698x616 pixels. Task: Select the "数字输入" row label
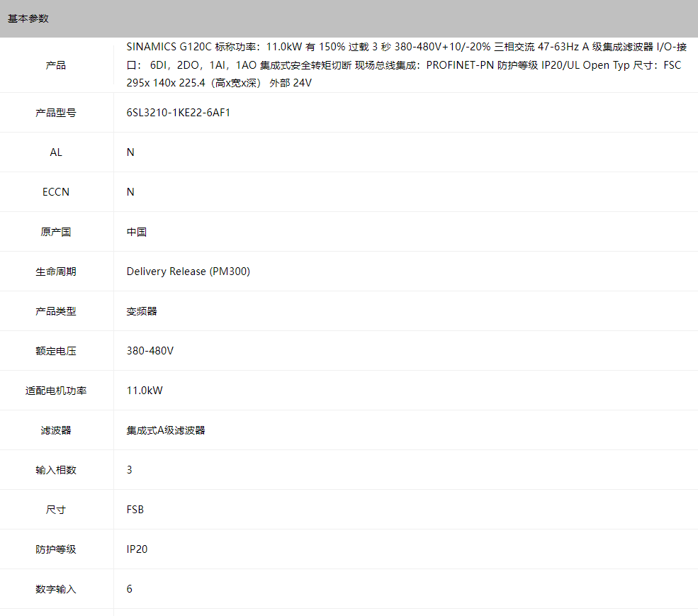(x=56, y=589)
